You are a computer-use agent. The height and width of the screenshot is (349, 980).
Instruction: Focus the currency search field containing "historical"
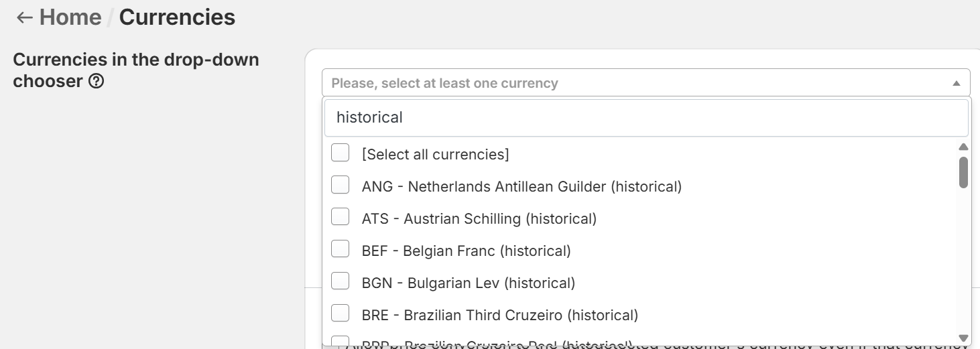[646, 118]
